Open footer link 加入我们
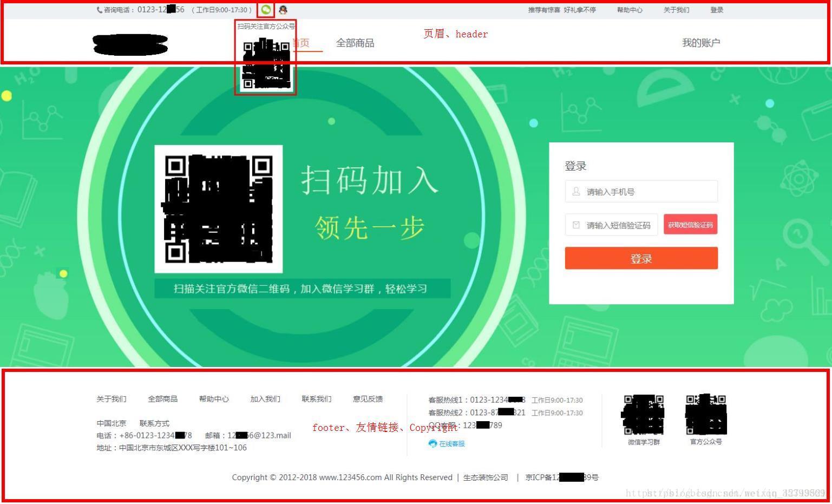The height and width of the screenshot is (504, 832). (265, 399)
